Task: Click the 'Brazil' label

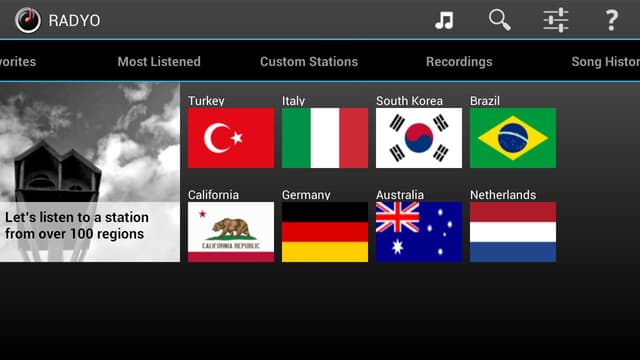Action: coord(485,101)
